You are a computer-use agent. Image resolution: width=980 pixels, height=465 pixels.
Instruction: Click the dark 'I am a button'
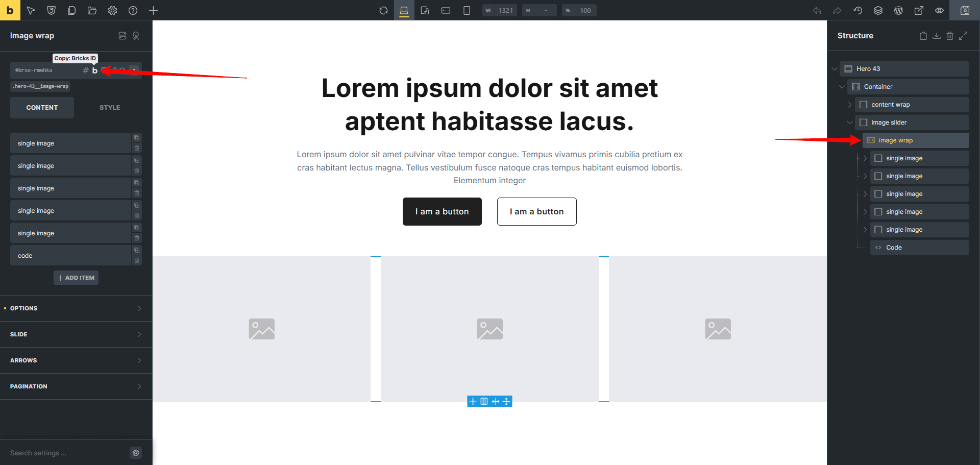tap(442, 211)
